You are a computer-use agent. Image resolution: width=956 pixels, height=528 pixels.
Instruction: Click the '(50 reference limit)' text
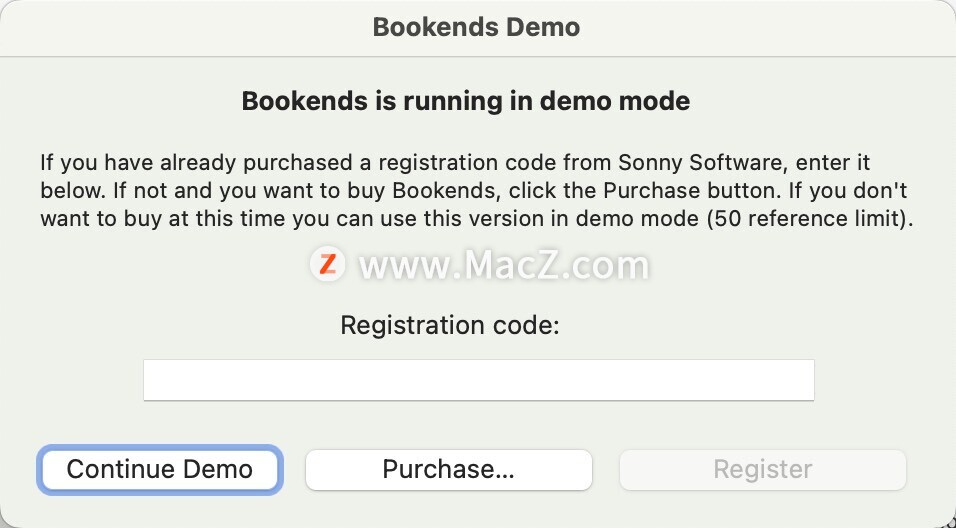[808, 219]
